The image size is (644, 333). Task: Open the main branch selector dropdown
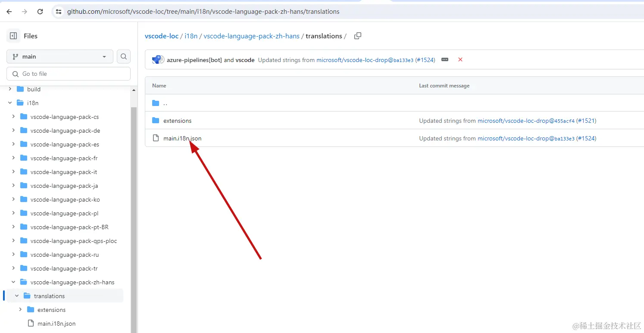60,56
